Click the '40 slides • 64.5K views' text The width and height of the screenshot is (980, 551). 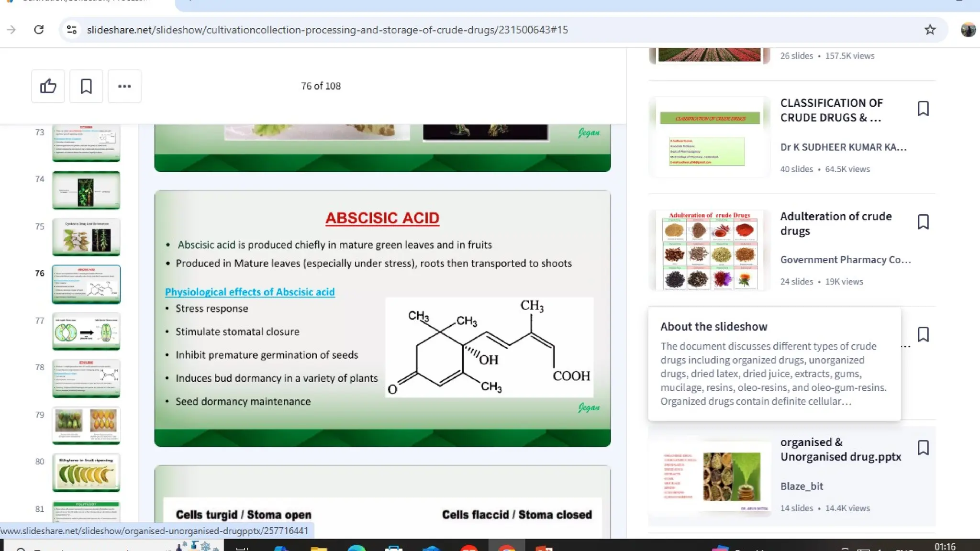[825, 169]
